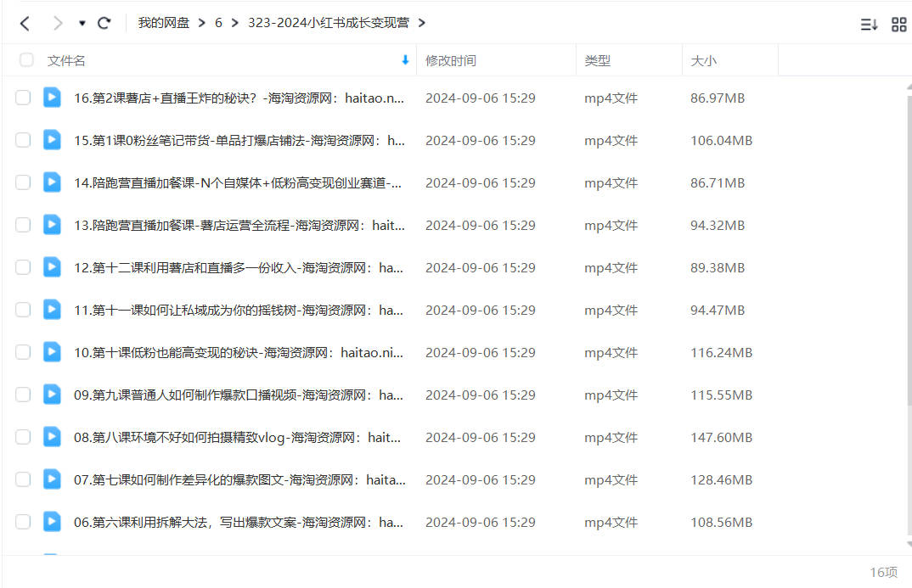
Task: Check the box for file 16.第2课薯店+直播王炸
Action: 23,98
